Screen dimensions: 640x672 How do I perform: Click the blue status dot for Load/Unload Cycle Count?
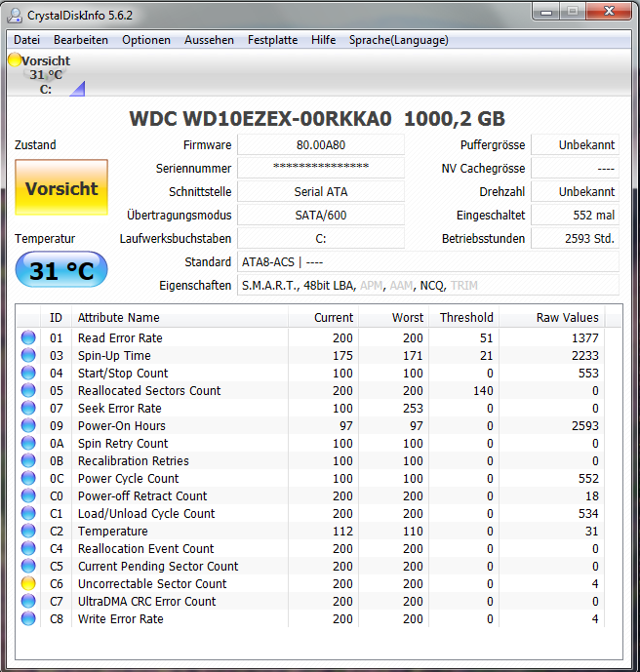(x=28, y=513)
